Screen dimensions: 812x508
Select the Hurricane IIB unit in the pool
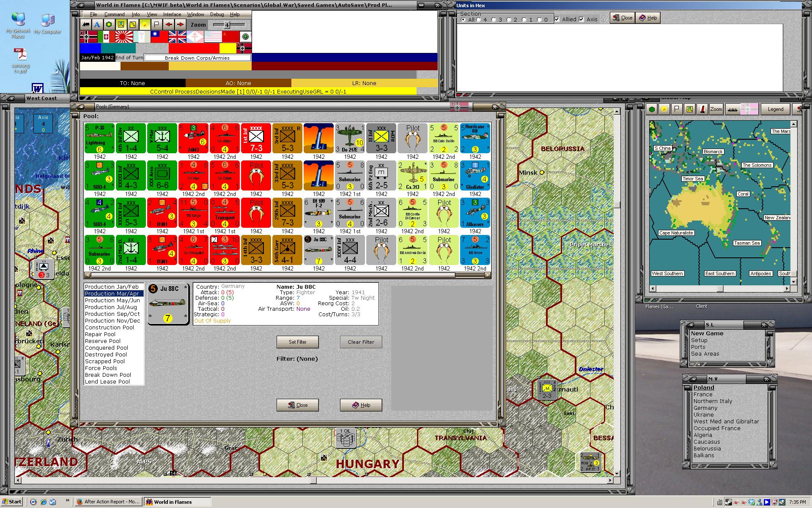click(475, 138)
